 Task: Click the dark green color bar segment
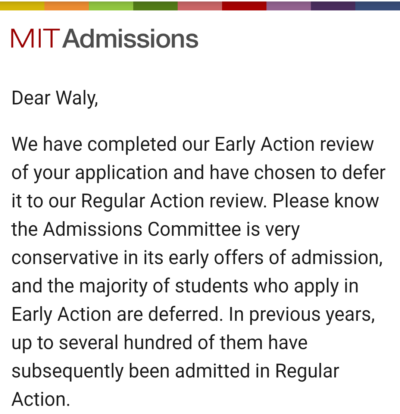pos(155,5)
